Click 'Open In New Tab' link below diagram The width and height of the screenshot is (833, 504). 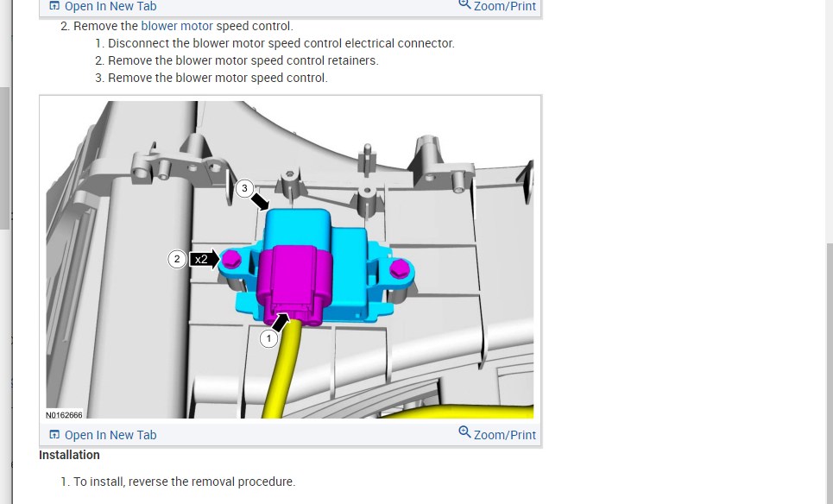coord(110,435)
